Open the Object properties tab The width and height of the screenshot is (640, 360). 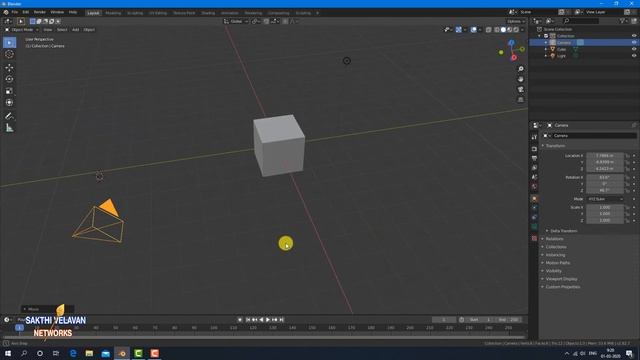point(534,199)
